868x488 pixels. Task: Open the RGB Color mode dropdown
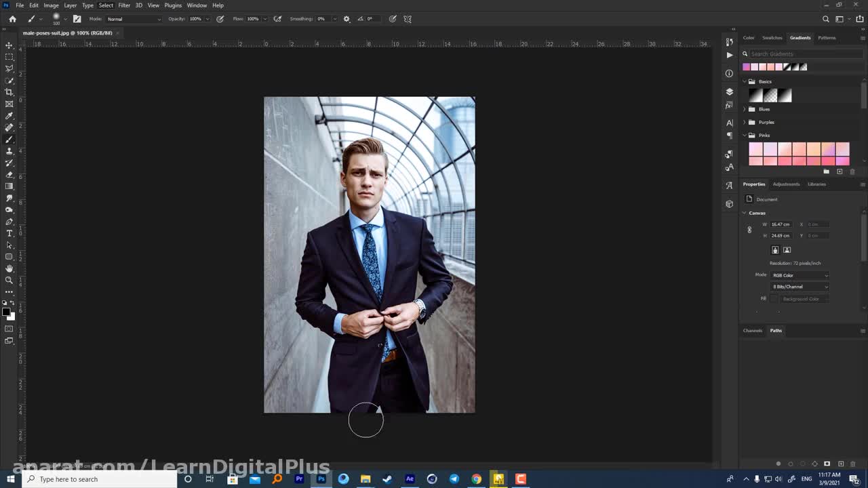(x=800, y=275)
